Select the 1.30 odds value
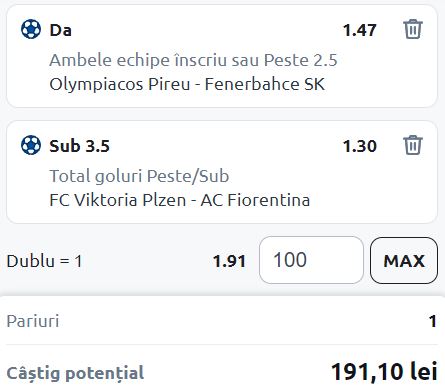The image size is (445, 389). pyautogui.click(x=360, y=146)
